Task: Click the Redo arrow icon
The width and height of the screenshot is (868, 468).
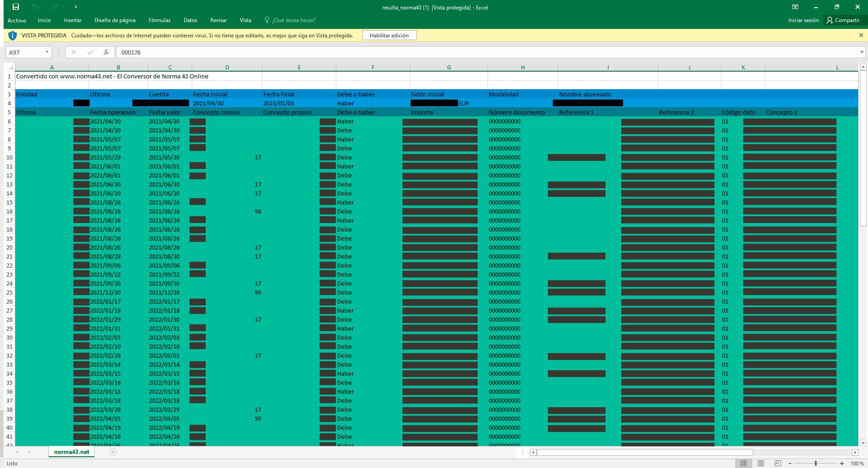Action: pyautogui.click(x=54, y=7)
